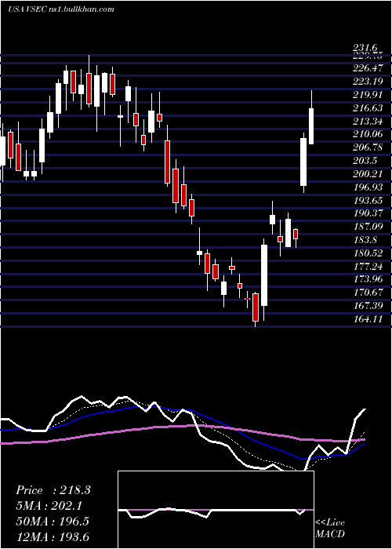This screenshot has height=549, width=392.
Task: Click the 'USA VSEC ns1.bullkhan.com' header text
Action: coord(61,9)
